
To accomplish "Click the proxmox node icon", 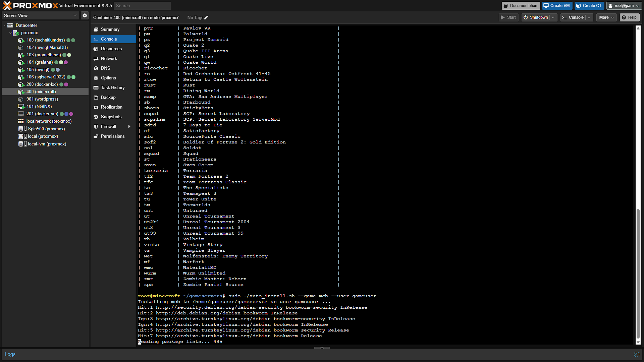I will (16, 33).
